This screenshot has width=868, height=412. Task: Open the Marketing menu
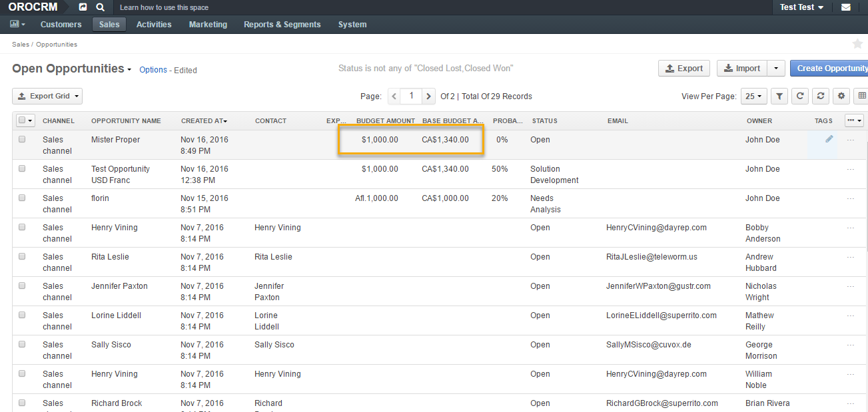pos(208,25)
